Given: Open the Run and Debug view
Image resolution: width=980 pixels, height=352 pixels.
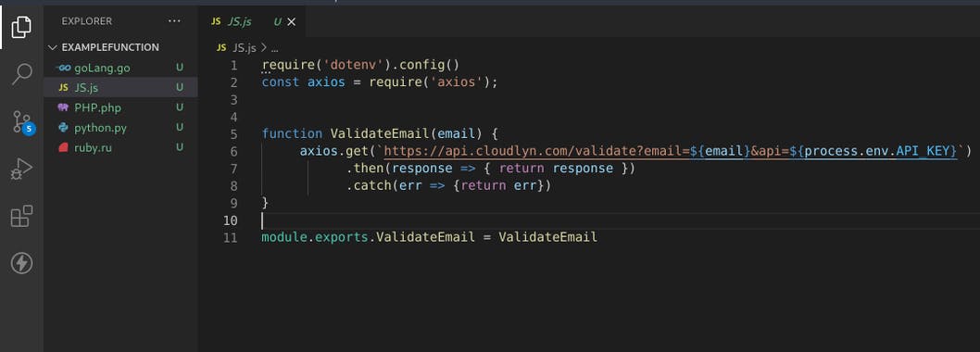Looking at the screenshot, I should coord(21,170).
